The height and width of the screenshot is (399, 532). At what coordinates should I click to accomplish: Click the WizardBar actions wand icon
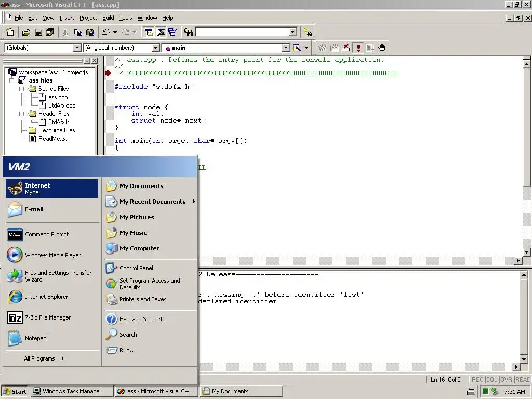click(x=297, y=48)
